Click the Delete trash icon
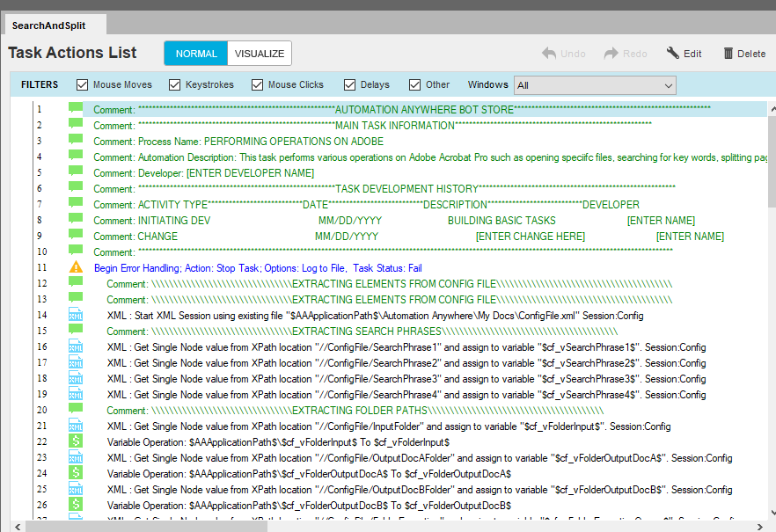The image size is (776, 532). 728,54
